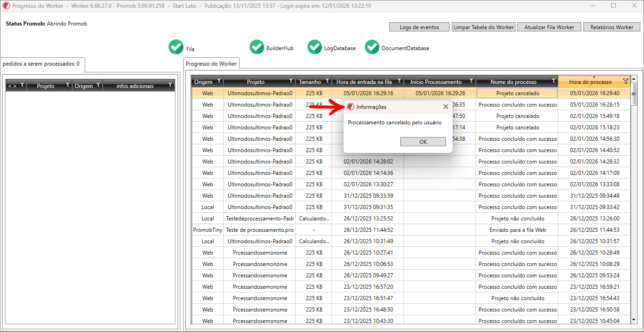Select pedidos a serem processados tab
Screen dimensions: 644x332
click(x=41, y=64)
